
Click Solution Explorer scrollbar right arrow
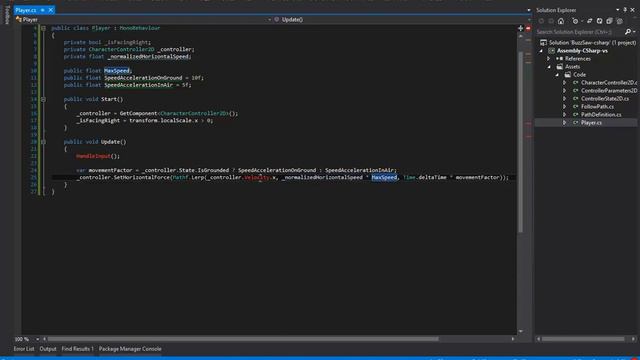(633, 339)
